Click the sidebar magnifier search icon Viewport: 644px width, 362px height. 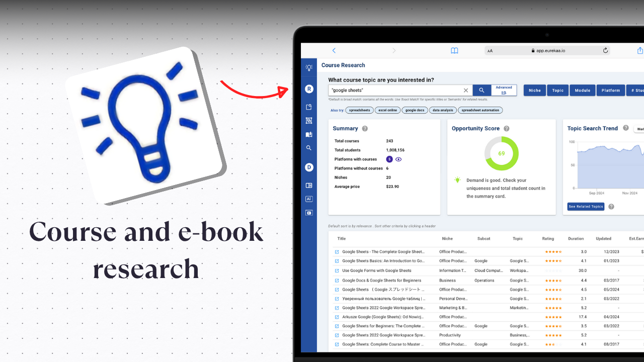309,148
